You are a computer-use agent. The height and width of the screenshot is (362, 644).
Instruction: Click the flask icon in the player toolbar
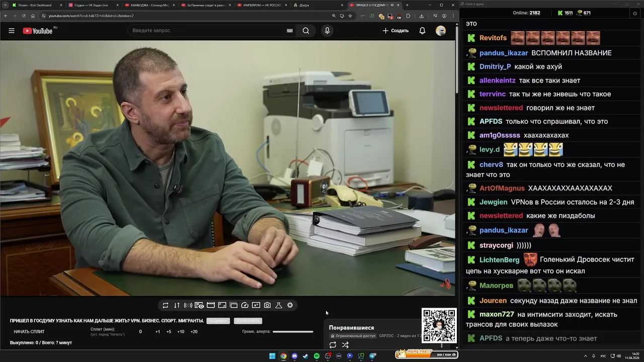coord(279,305)
